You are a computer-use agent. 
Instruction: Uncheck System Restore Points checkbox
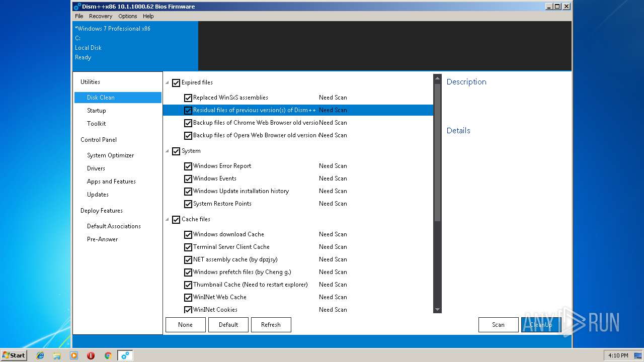(x=188, y=204)
